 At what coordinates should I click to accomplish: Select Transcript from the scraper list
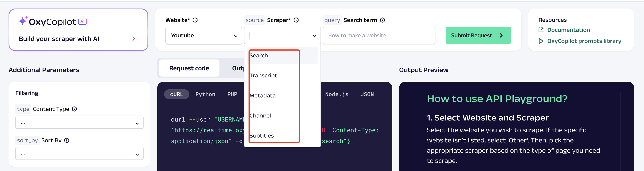pos(263,75)
